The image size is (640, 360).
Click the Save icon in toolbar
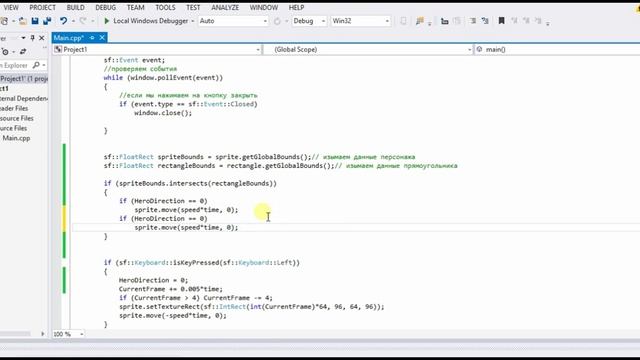(x=35, y=21)
